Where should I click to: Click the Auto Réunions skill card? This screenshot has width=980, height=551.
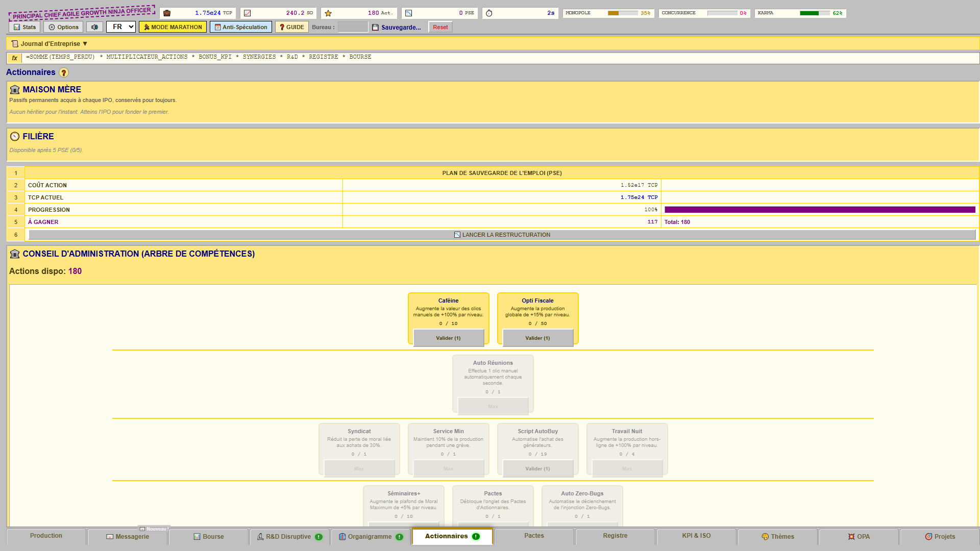493,384
